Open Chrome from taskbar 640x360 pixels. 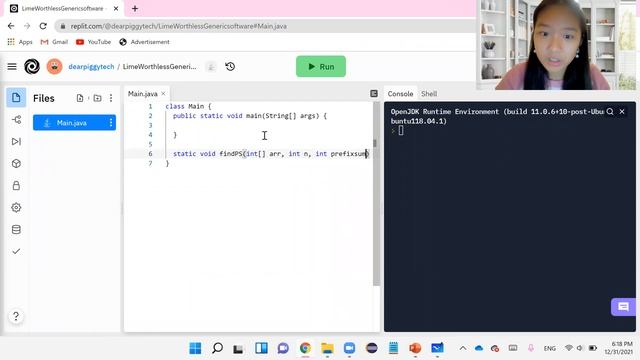pyautogui.click(x=305, y=348)
